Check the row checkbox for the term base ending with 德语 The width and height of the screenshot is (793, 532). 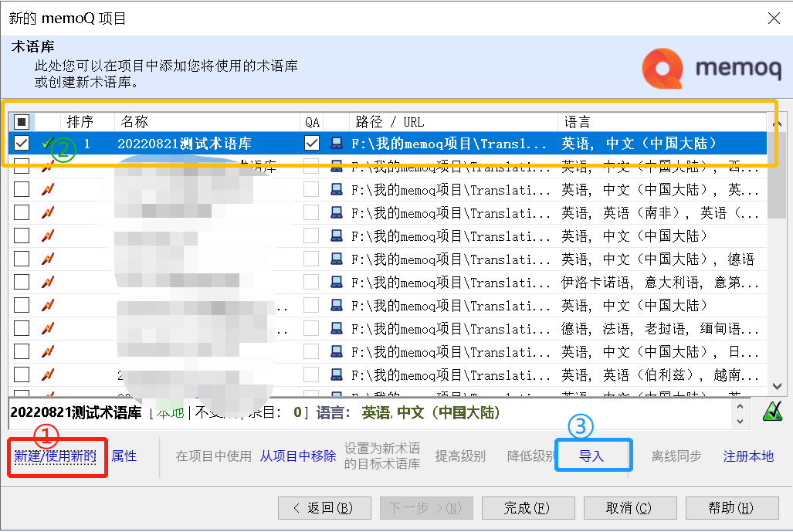[x=22, y=259]
